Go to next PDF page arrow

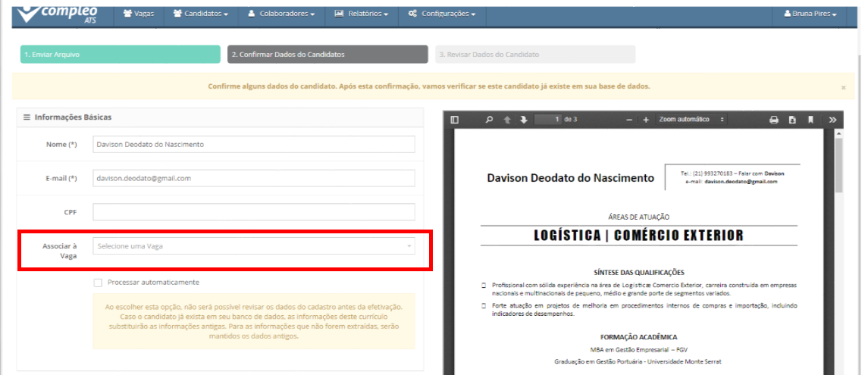pyautogui.click(x=524, y=120)
